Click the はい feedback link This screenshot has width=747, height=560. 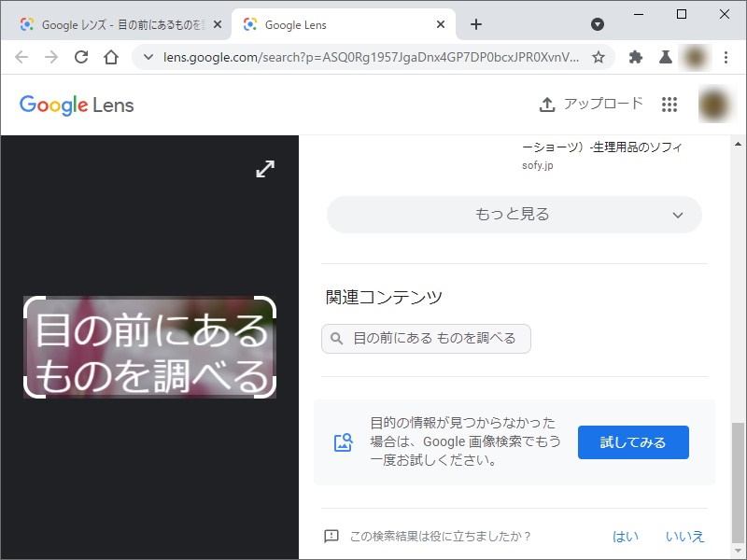click(x=625, y=537)
